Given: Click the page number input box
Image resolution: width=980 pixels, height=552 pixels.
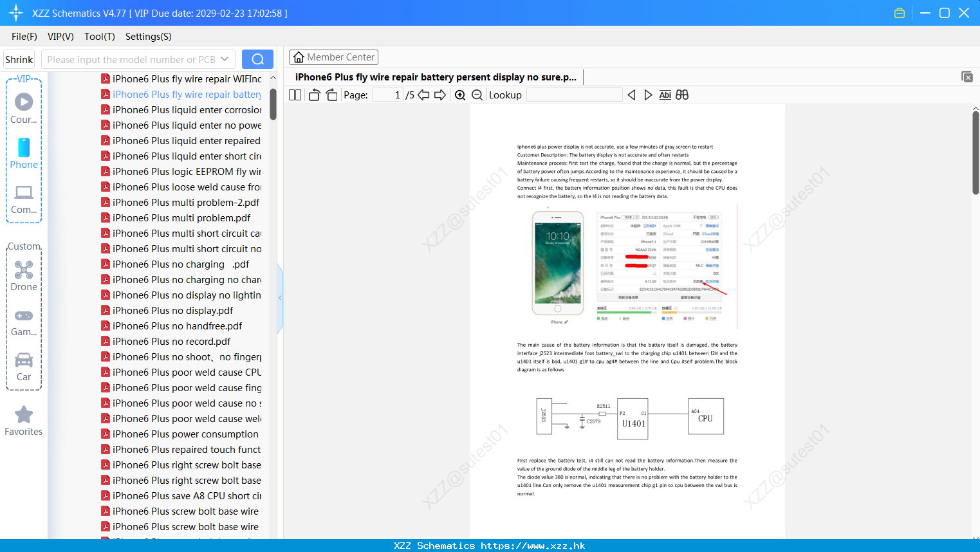Looking at the screenshot, I should point(387,95).
